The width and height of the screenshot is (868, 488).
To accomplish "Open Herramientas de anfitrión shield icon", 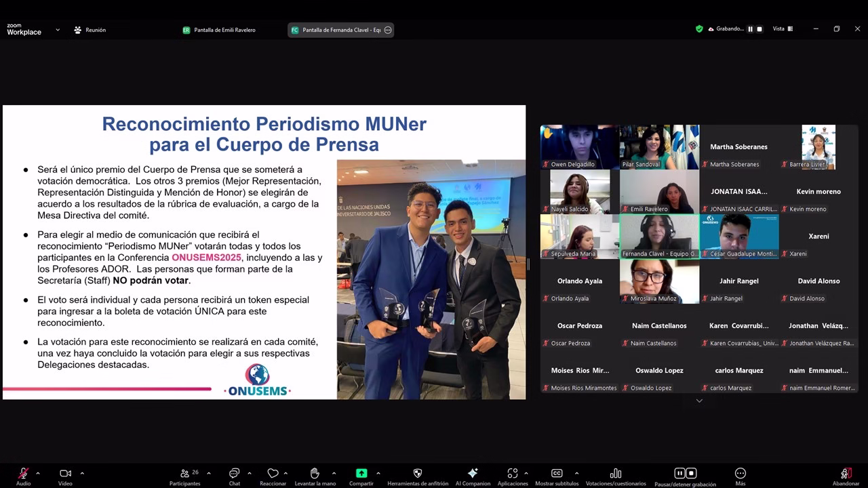I will (417, 474).
